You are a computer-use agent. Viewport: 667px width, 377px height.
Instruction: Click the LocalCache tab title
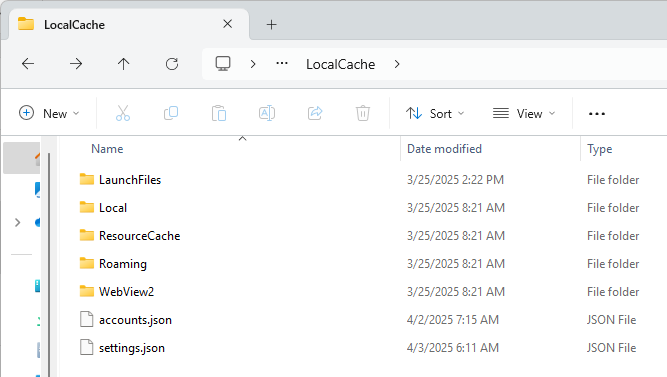(x=74, y=25)
